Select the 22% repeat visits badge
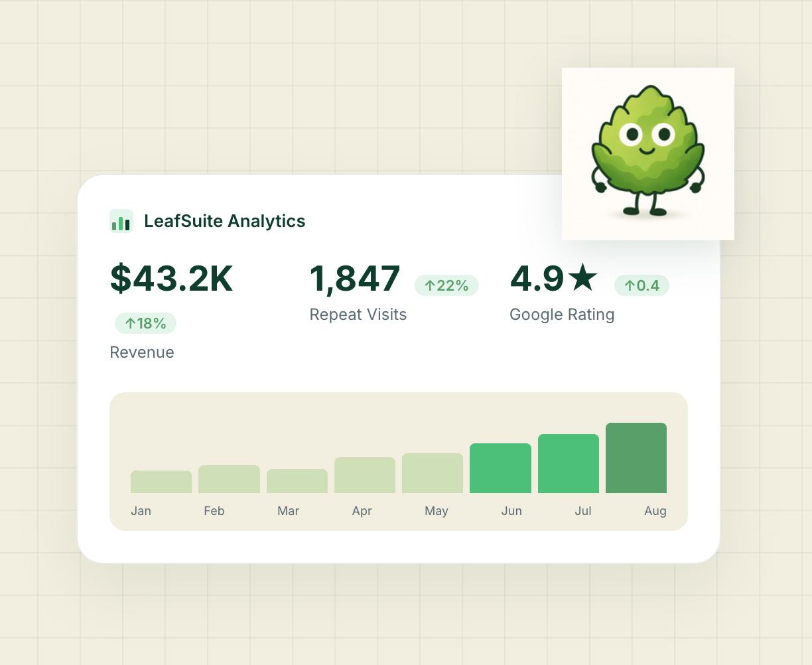Screen dimensions: 812x665 pyautogui.click(x=446, y=285)
